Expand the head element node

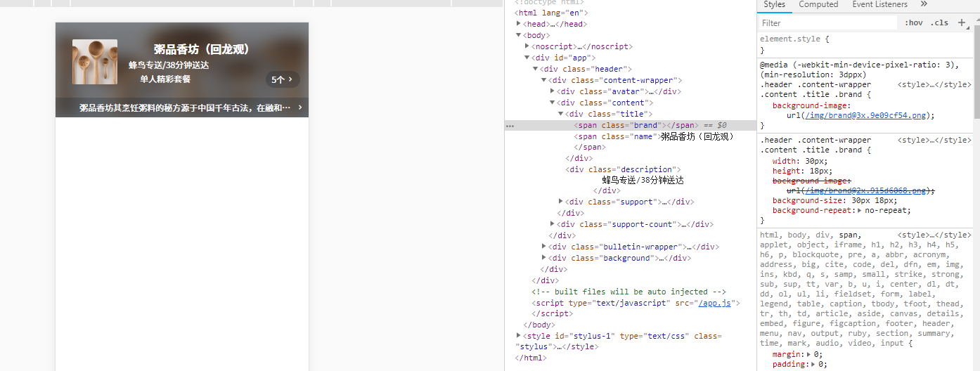[520, 24]
